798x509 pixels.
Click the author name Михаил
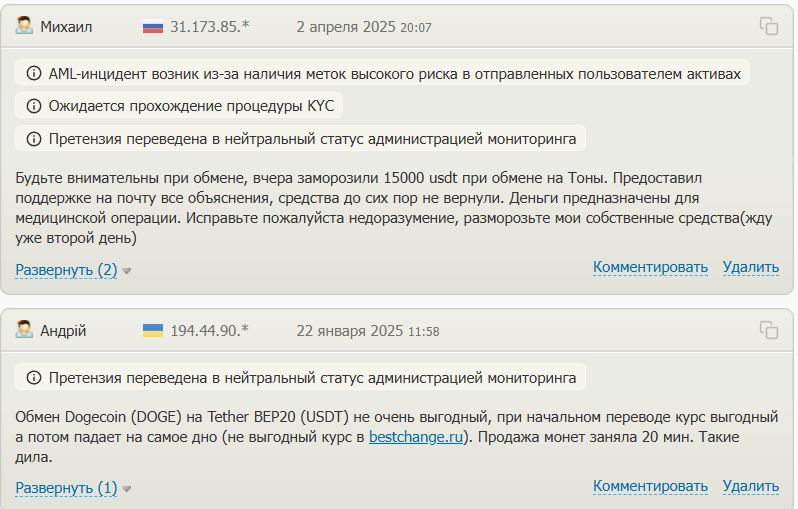click(66, 26)
